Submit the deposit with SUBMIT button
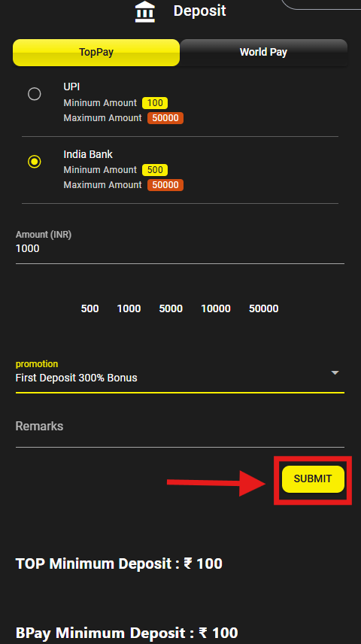 [313, 479]
